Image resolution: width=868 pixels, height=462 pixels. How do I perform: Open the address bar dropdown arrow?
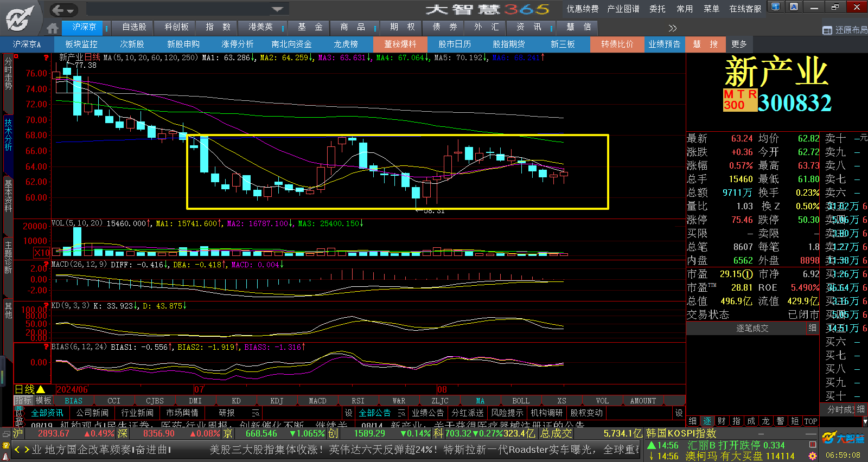point(277,9)
